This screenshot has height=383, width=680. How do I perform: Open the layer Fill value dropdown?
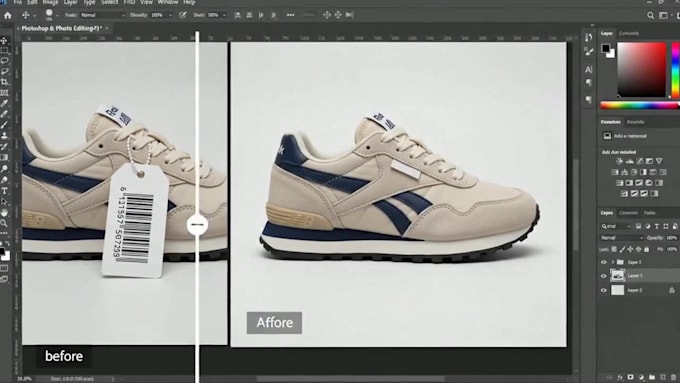(x=672, y=249)
